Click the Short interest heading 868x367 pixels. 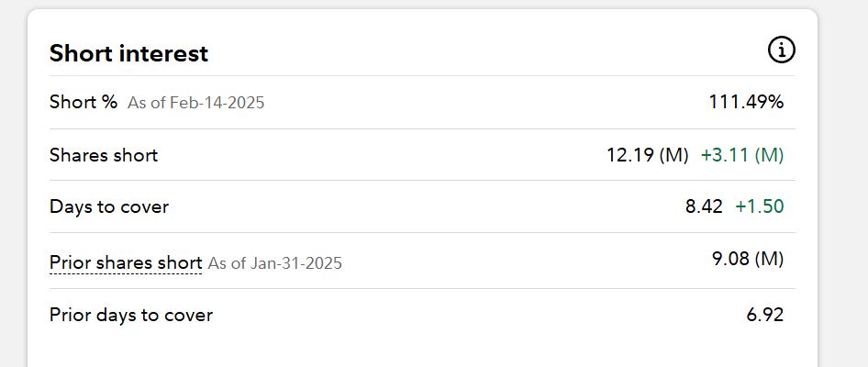click(x=128, y=53)
